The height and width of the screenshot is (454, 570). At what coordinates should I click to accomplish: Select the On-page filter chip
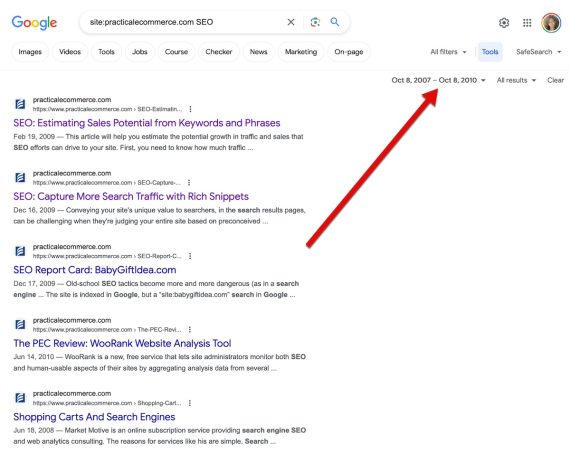point(349,52)
